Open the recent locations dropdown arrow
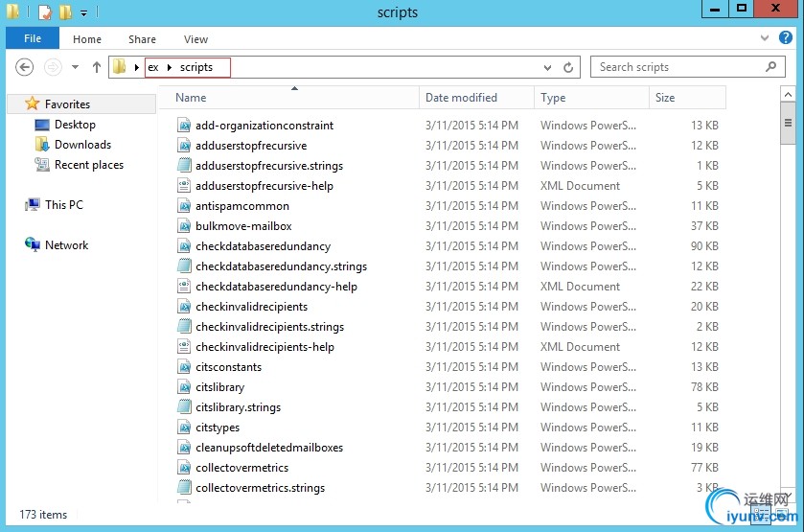Screen dimensions: 804x532 click(76, 67)
